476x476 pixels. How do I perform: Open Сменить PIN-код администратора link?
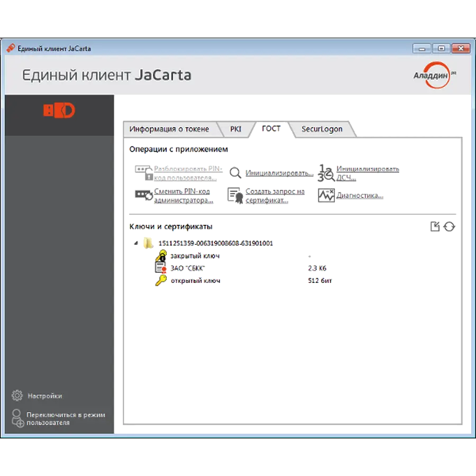point(184,196)
